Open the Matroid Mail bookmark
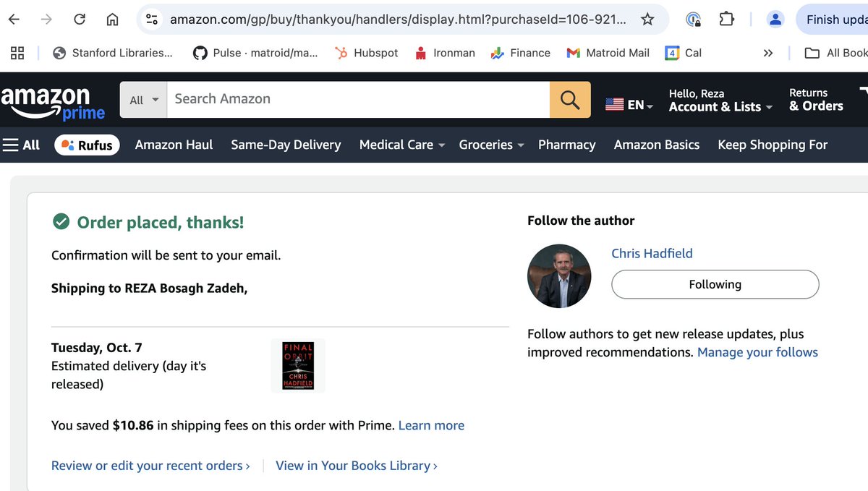The height and width of the screenshot is (491, 868). [608, 53]
